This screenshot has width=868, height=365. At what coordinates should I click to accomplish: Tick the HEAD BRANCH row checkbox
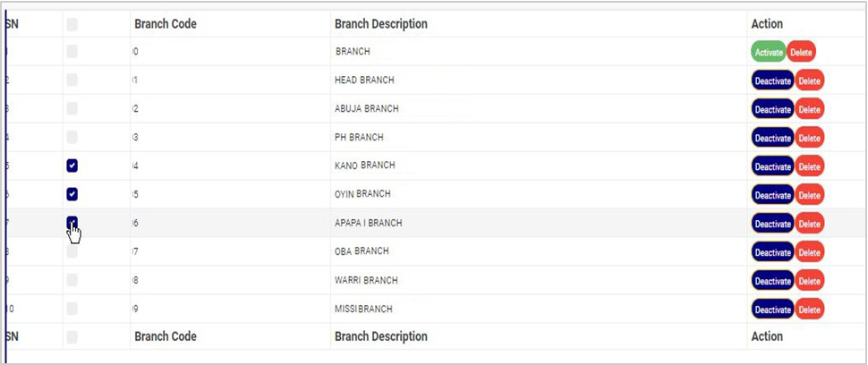tap(72, 80)
